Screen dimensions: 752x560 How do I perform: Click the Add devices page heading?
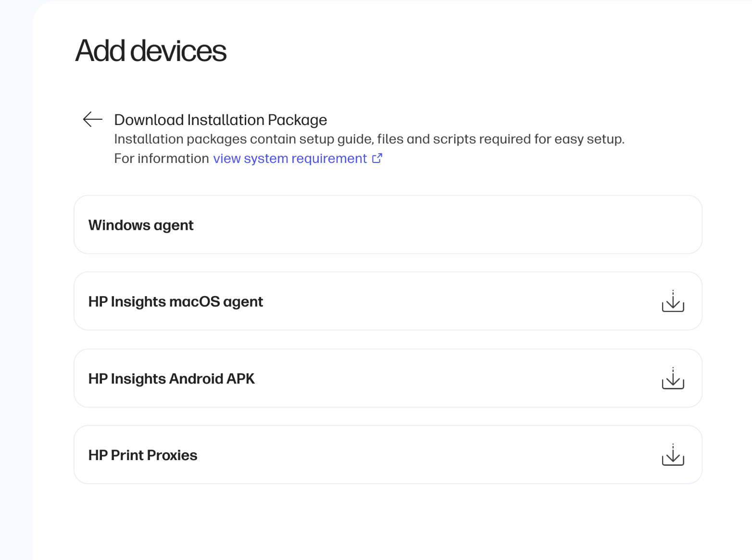click(x=150, y=50)
